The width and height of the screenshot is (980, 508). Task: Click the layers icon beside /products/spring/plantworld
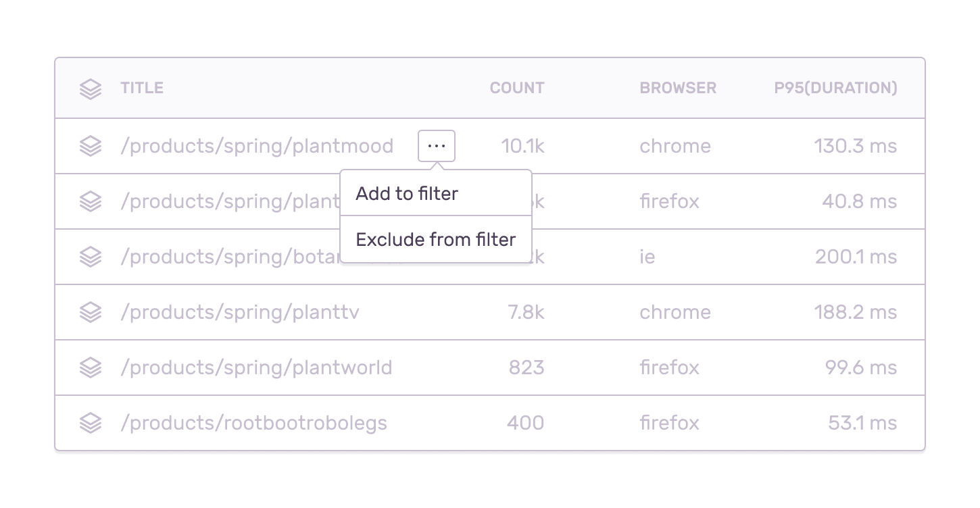click(x=91, y=367)
